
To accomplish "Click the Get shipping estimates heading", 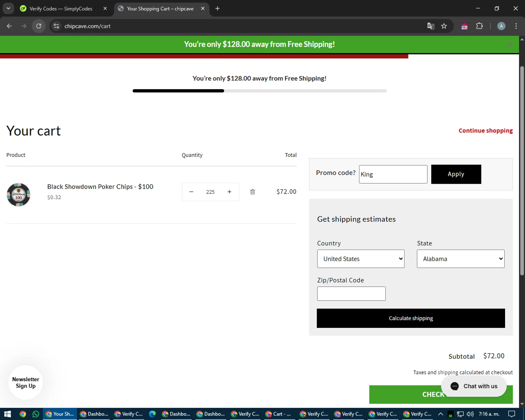I will (356, 219).
